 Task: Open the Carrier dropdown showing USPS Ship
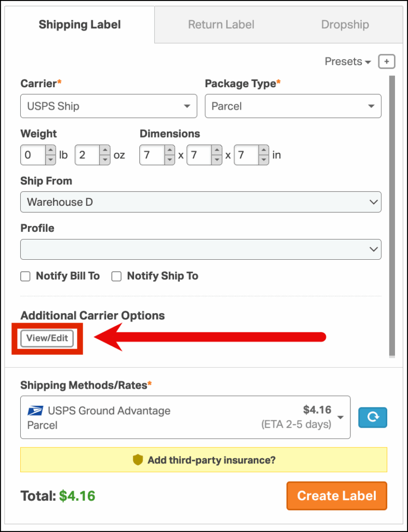coord(109,106)
